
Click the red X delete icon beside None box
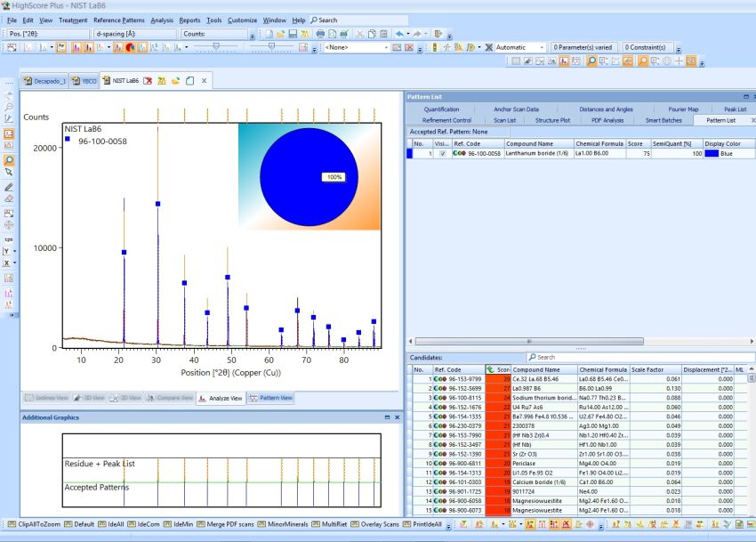pyautogui.click(x=409, y=47)
